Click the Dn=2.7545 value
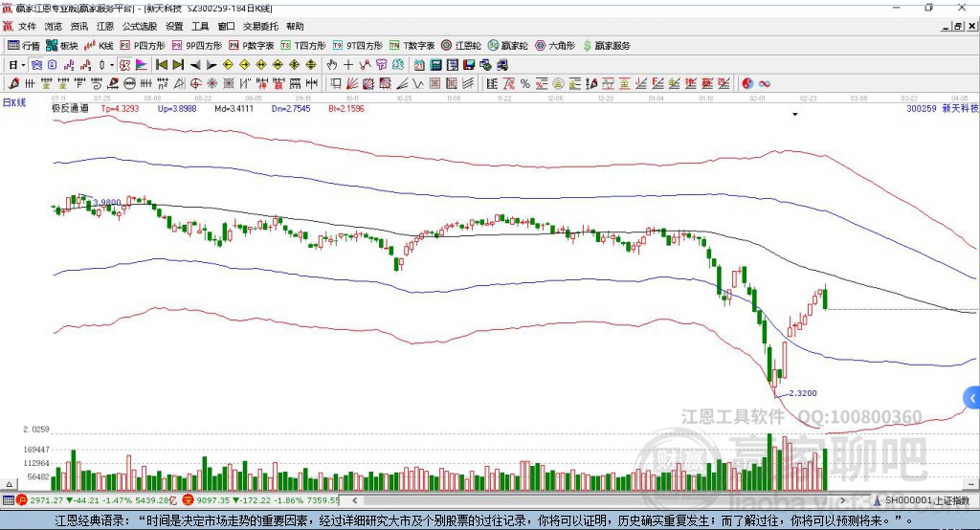980x530 pixels. tap(291, 108)
